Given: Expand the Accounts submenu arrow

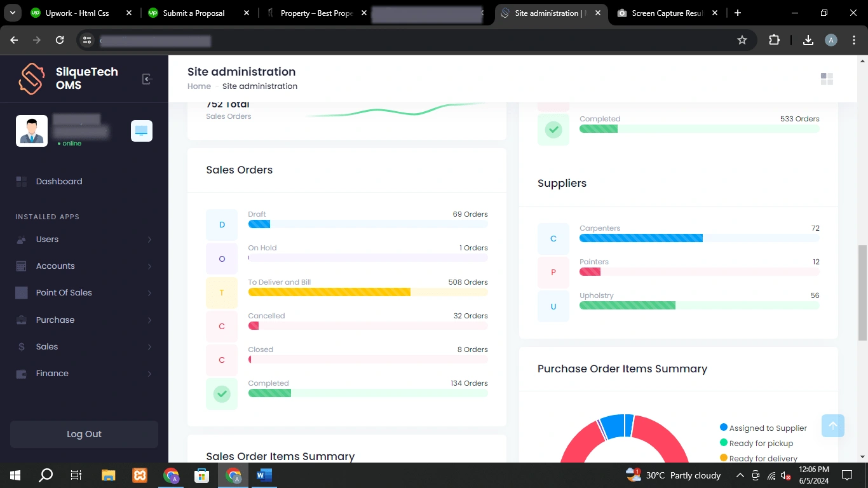Looking at the screenshot, I should [150, 266].
